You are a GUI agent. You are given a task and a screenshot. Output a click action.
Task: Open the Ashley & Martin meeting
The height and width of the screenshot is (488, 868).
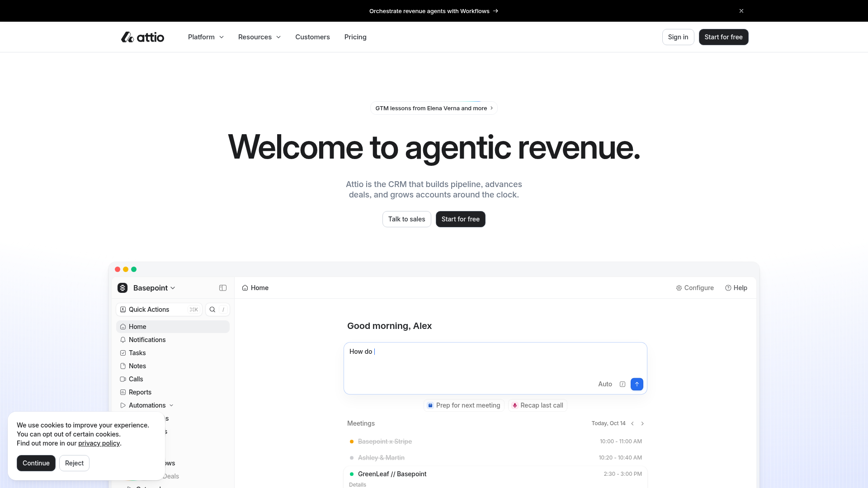(495, 458)
